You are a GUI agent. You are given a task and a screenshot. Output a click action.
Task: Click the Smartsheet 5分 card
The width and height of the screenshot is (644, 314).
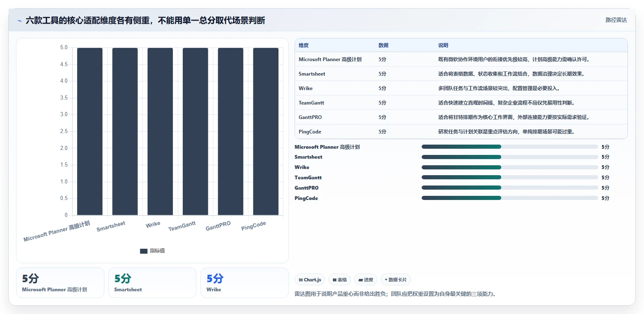(x=152, y=283)
